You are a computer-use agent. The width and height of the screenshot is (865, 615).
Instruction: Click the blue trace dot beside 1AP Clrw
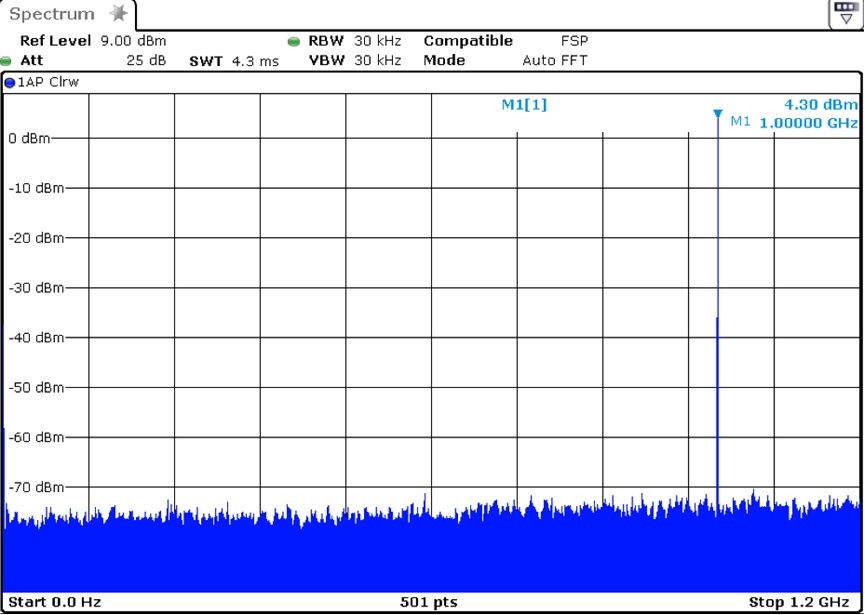click(9, 82)
